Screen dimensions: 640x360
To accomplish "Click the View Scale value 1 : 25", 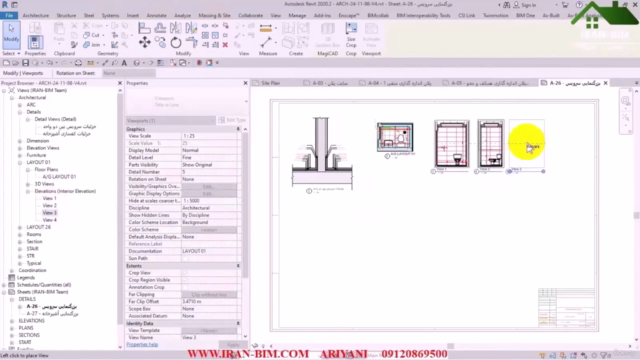I will coord(209,136).
